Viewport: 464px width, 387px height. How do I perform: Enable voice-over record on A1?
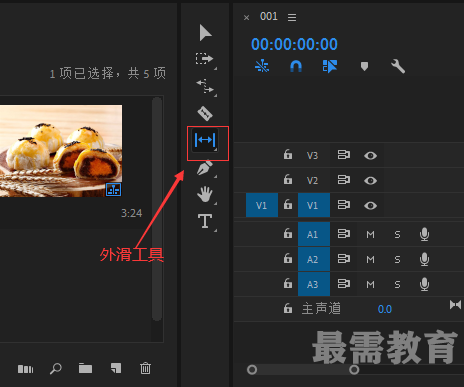point(424,234)
